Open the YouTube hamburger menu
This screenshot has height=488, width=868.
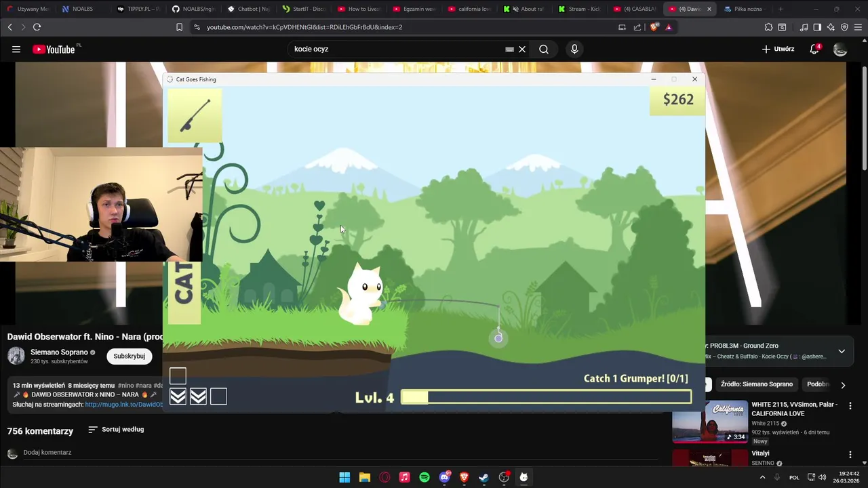(x=16, y=49)
